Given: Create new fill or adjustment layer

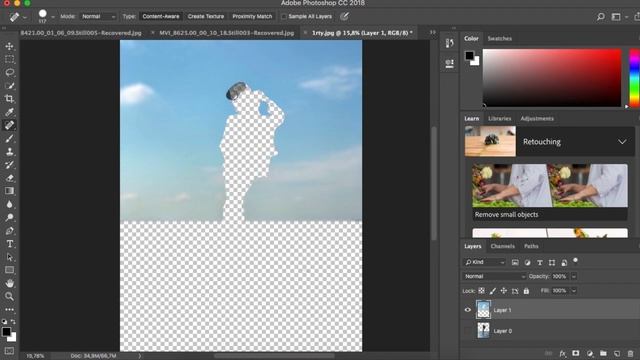Looking at the screenshot, I should point(589,353).
